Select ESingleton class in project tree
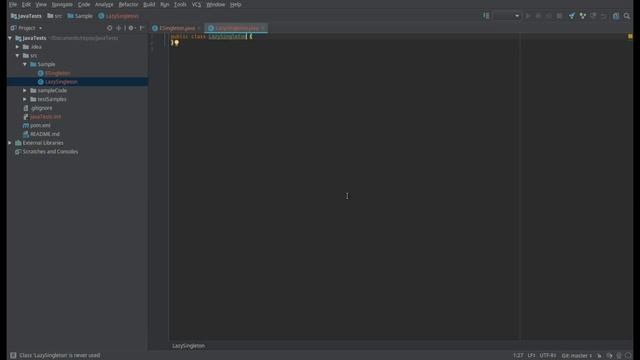The height and width of the screenshot is (360, 640). (x=54, y=73)
